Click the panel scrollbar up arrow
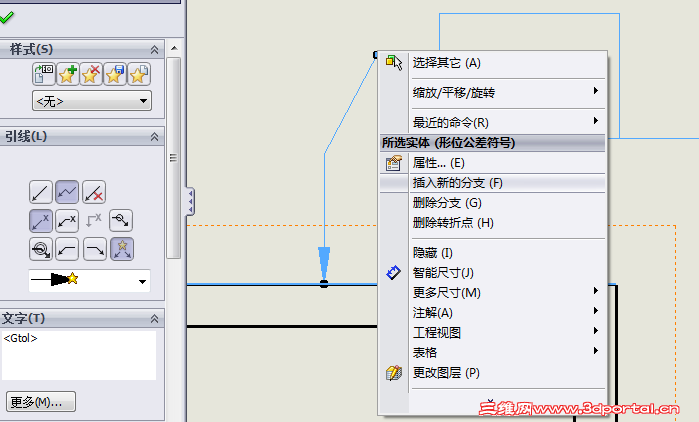 (174, 48)
